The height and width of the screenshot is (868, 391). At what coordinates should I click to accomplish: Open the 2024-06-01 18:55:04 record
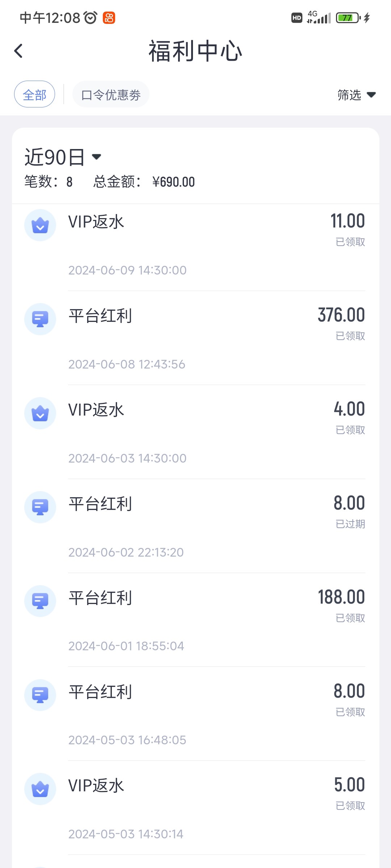coord(126,646)
